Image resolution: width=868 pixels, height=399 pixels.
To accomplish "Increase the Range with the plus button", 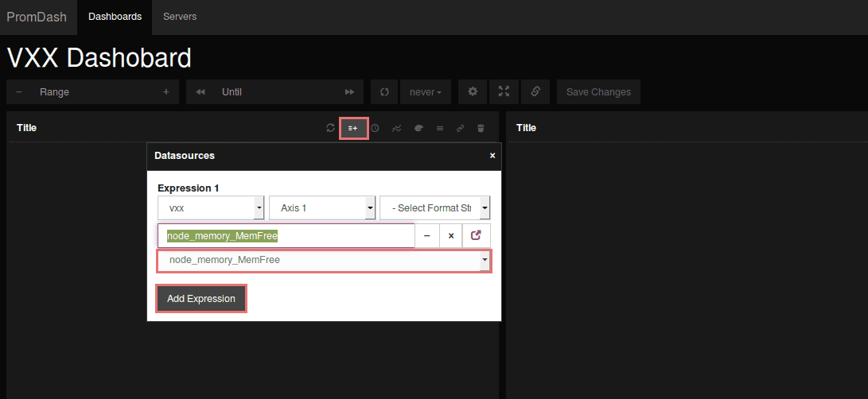I will (x=165, y=92).
